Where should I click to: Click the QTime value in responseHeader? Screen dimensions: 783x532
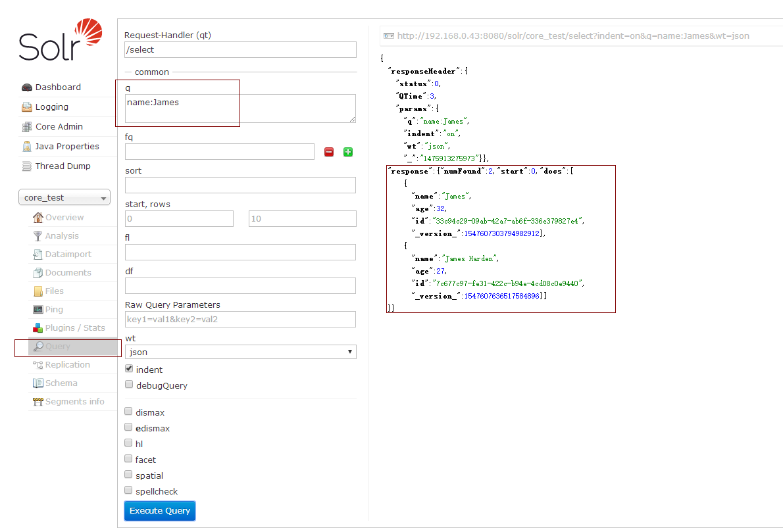coord(432,96)
